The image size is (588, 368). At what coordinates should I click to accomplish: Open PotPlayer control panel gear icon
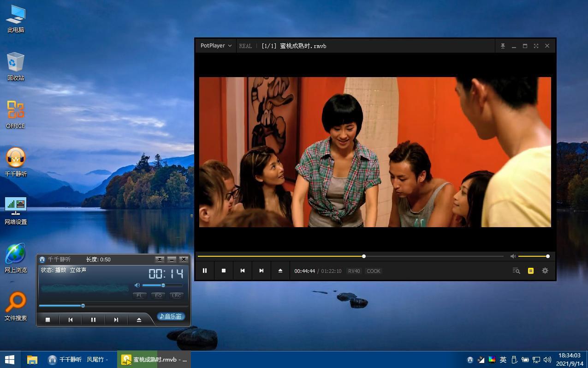(545, 271)
